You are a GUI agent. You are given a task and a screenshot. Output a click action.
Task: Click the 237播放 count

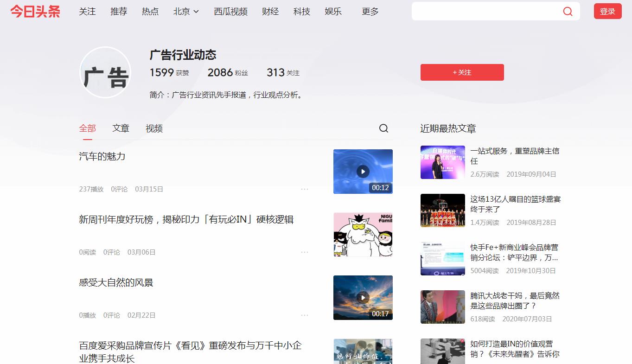[x=91, y=189]
